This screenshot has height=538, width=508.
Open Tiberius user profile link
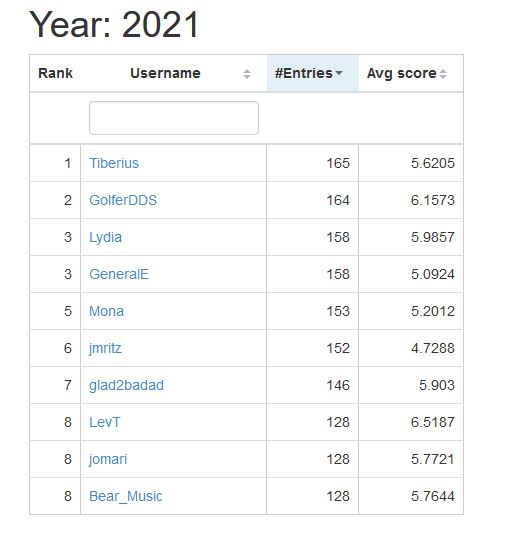coord(114,163)
